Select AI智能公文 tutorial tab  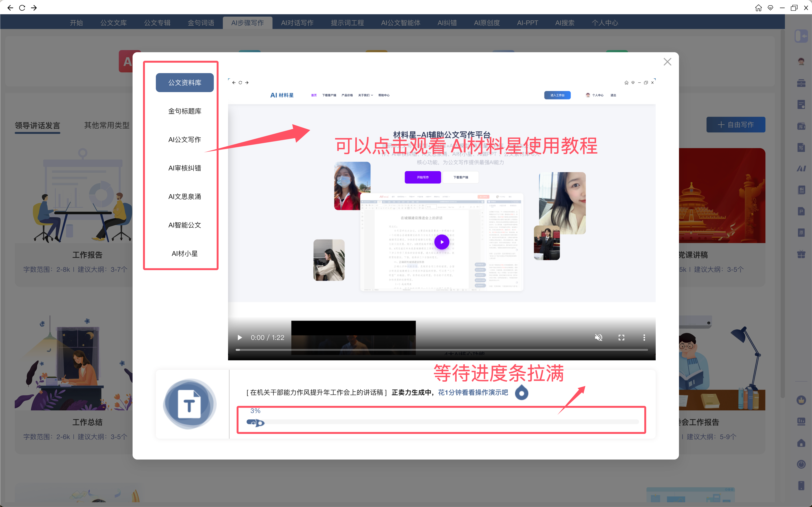pos(185,225)
